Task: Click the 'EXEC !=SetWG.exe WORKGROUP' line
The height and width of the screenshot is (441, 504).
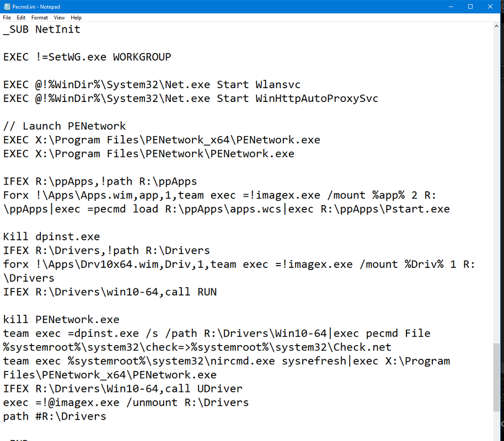Action: pyautogui.click(x=87, y=57)
